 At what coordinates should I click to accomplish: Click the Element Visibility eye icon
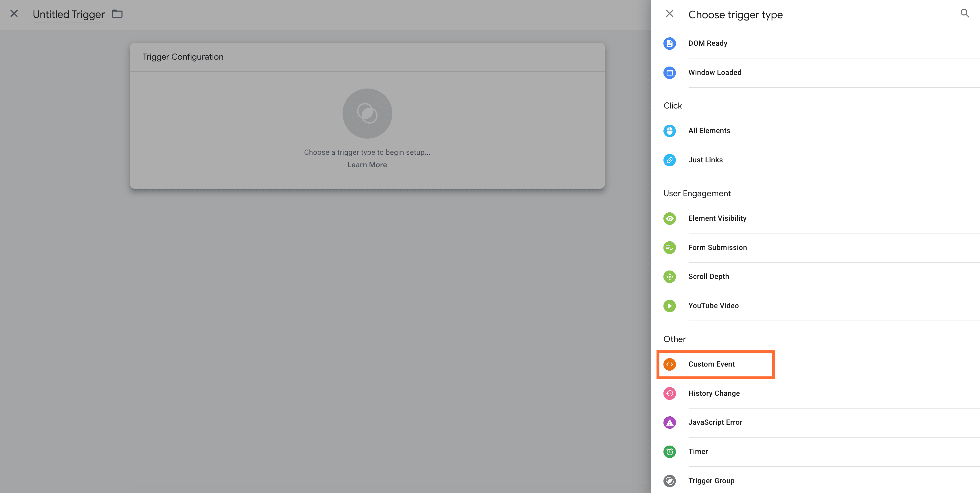tap(670, 218)
